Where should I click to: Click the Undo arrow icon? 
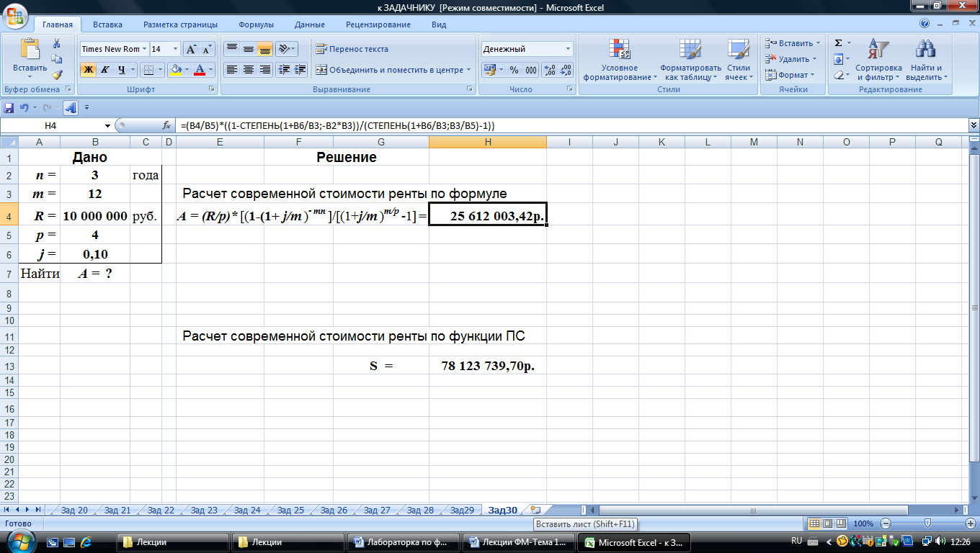point(24,108)
